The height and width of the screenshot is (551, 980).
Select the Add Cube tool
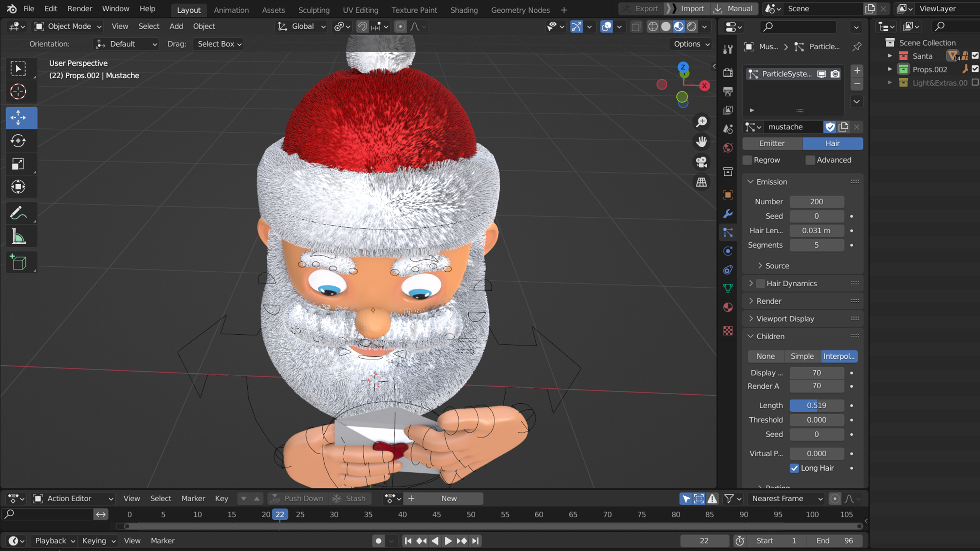[18, 262]
